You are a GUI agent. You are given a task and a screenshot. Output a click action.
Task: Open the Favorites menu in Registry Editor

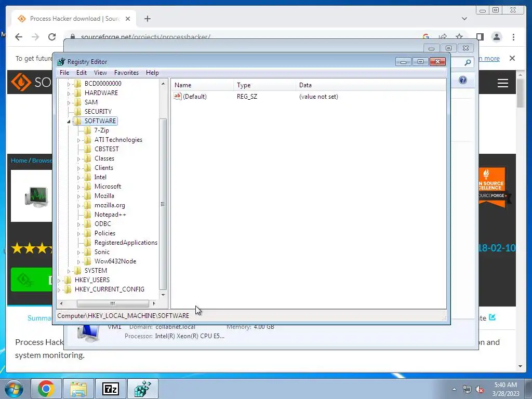click(126, 73)
